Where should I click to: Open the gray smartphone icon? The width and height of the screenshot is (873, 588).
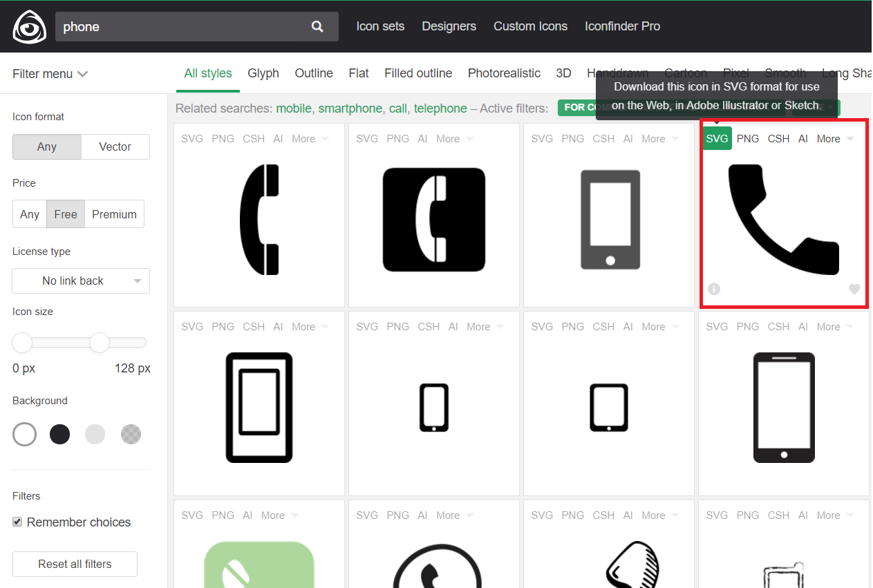pyautogui.click(x=609, y=220)
